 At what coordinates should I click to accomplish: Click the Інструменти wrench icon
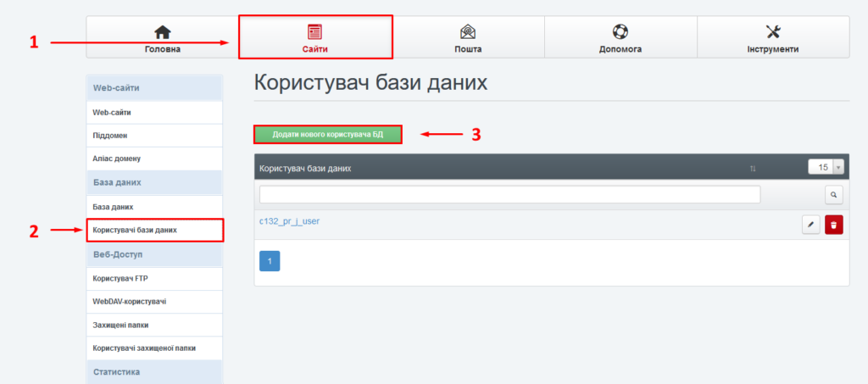pos(773,32)
